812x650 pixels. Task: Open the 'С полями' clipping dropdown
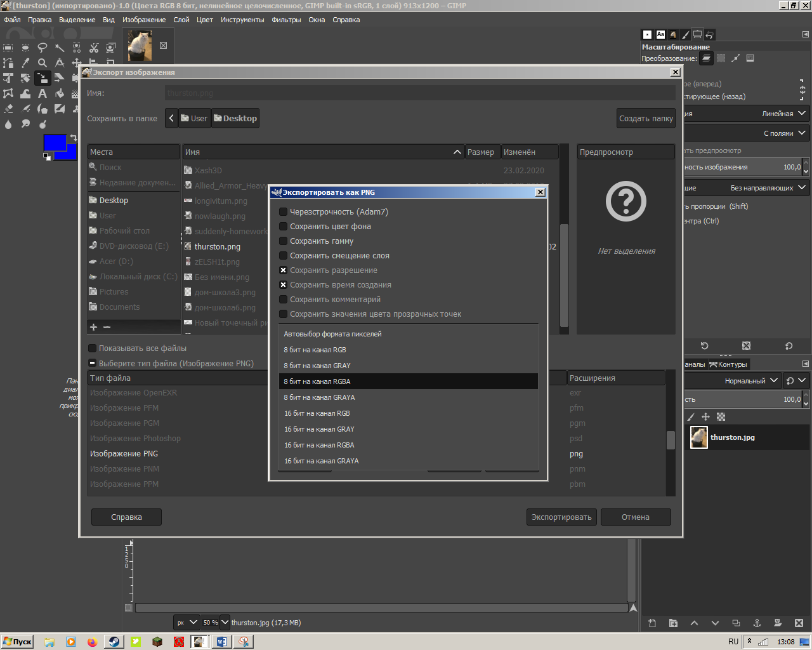[x=746, y=133]
